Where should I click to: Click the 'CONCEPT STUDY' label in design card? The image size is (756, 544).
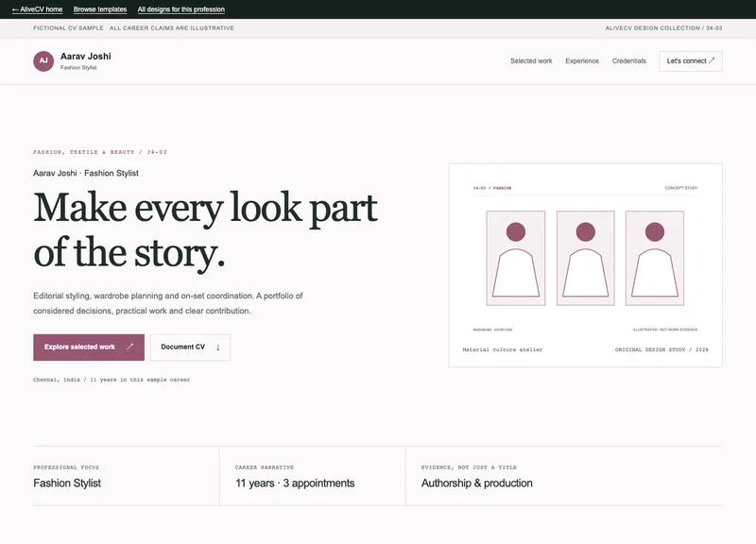point(680,188)
